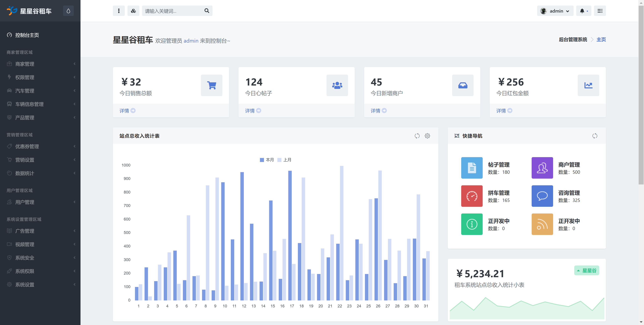Image resolution: width=644 pixels, height=325 pixels.
Task: Refresh the 快捷导航 panel
Action: 595,136
